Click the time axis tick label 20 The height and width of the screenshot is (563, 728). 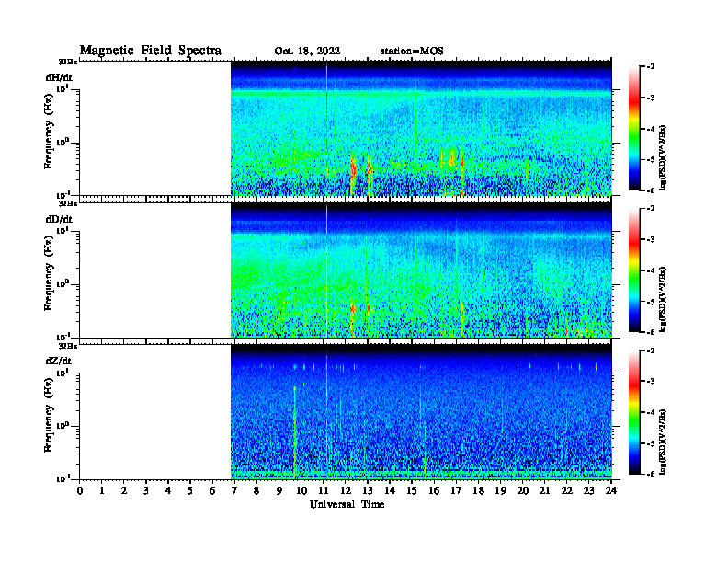pyautogui.click(x=523, y=490)
